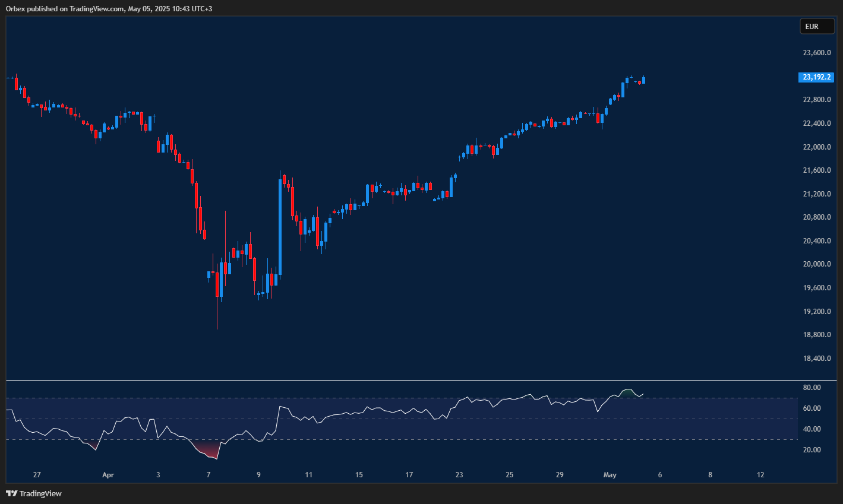The image size is (843, 504).
Task: Click the TradingView logo icon
Action: pos(11,493)
